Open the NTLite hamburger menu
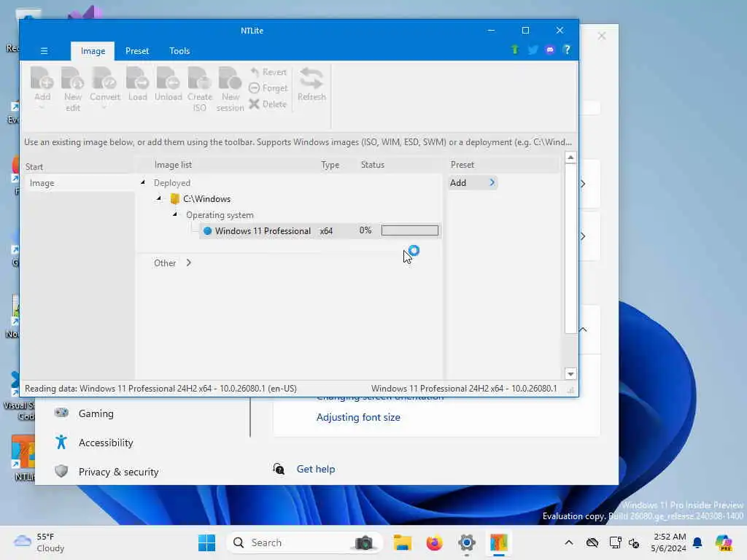Image resolution: width=747 pixels, height=560 pixels. click(x=44, y=51)
